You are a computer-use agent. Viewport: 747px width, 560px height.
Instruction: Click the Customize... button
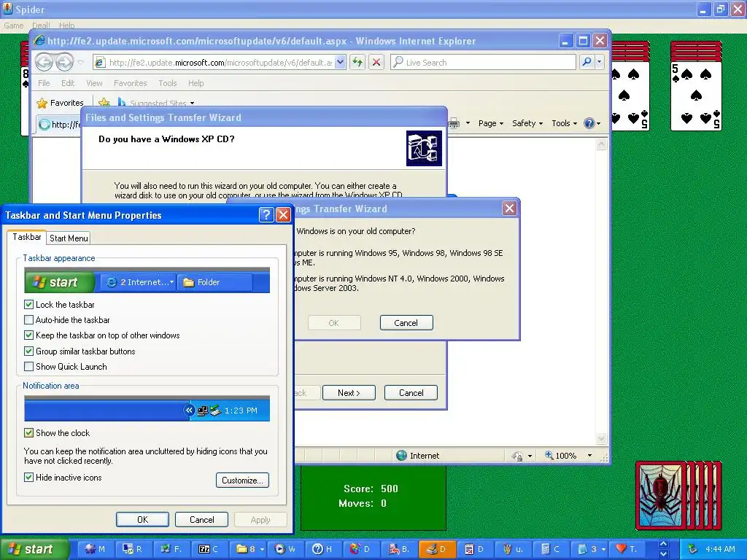242,480
